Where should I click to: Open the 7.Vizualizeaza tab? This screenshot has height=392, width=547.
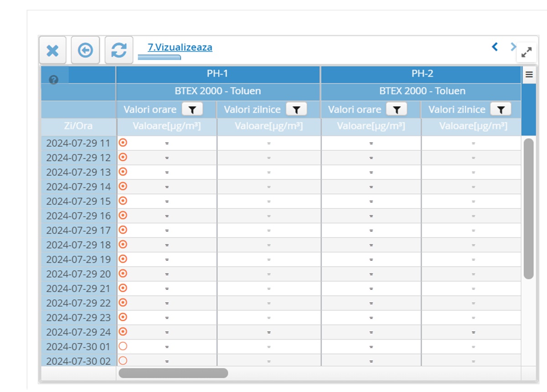tap(180, 47)
